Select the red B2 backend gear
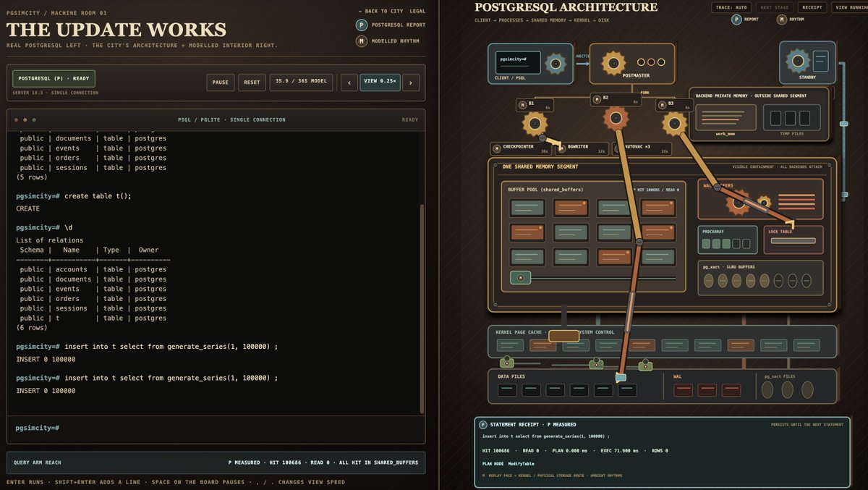The image size is (868, 490). tap(616, 118)
